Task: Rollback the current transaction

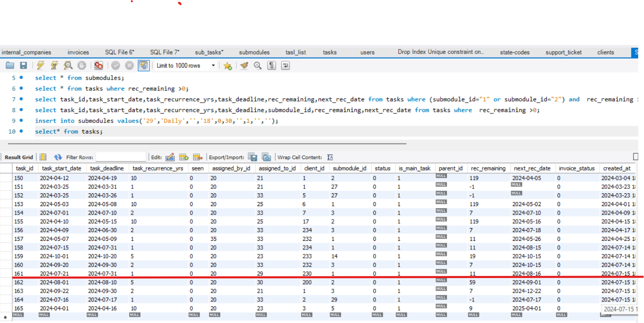Action: tap(129, 65)
